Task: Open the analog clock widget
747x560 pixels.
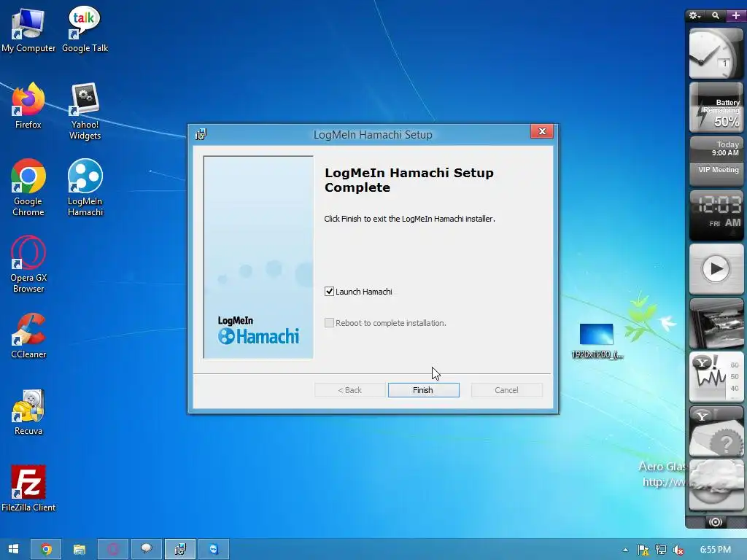Action: click(716, 53)
